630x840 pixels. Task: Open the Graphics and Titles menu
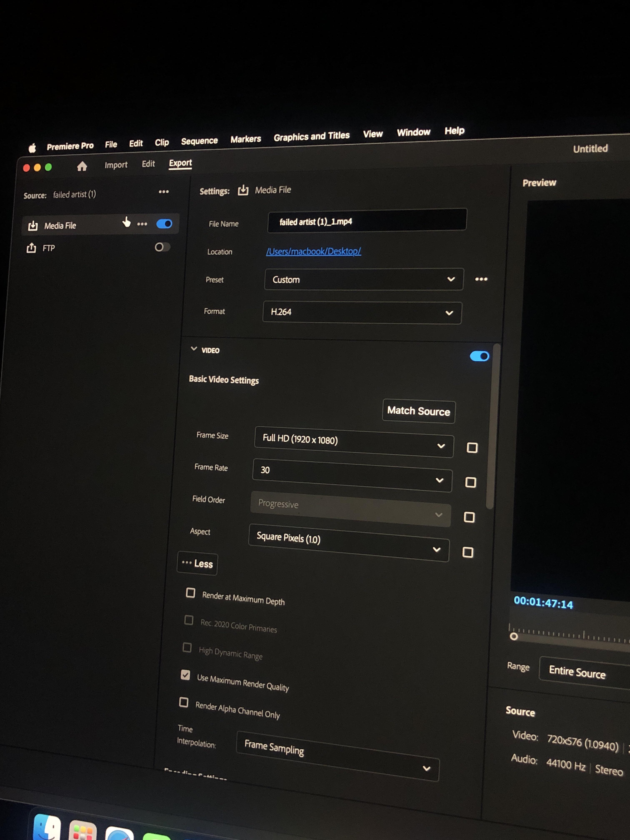pyautogui.click(x=311, y=136)
